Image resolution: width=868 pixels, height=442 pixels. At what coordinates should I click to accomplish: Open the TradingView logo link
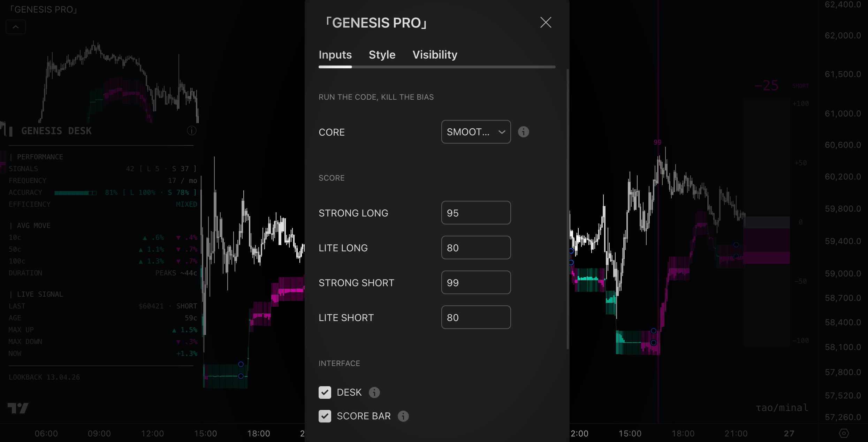18,408
